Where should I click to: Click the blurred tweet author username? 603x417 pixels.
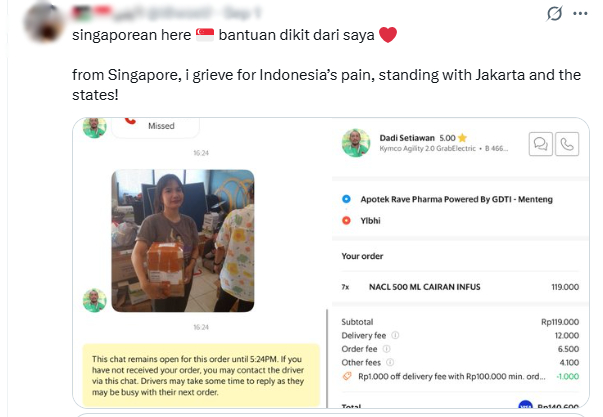coord(166,13)
